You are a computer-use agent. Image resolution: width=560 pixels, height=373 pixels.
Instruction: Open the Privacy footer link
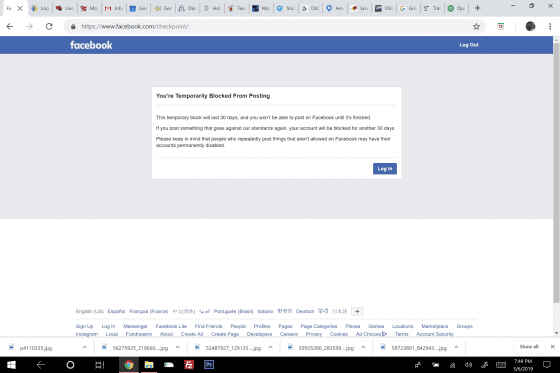314,334
